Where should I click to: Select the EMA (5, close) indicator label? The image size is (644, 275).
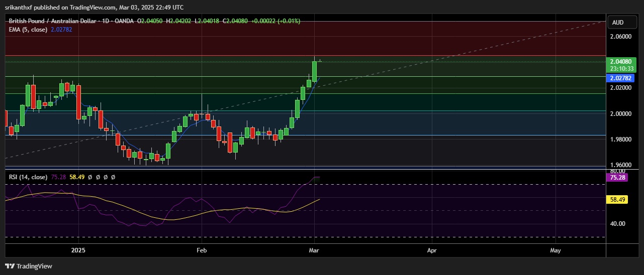pos(28,30)
